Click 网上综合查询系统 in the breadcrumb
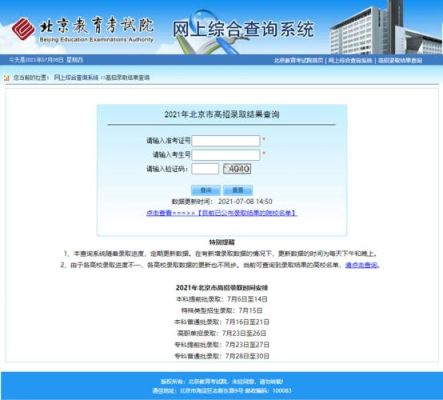Screen dimensions: 443x400 76,78
